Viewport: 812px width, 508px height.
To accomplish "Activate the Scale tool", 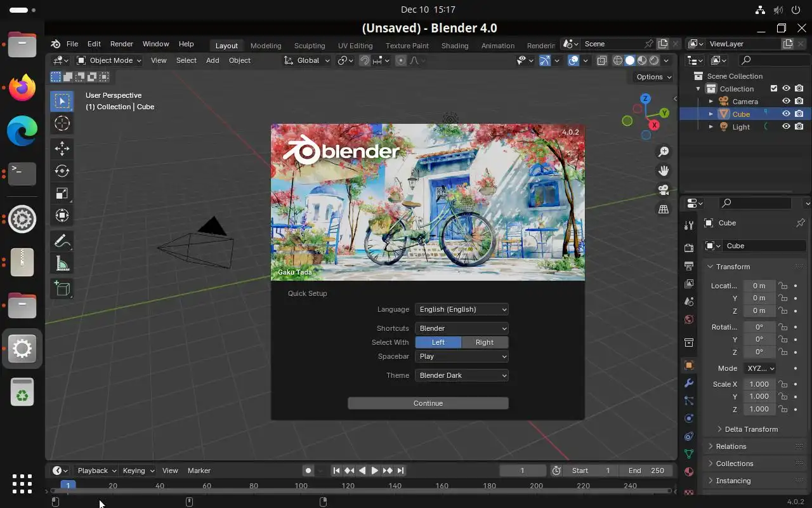I will 62,193.
